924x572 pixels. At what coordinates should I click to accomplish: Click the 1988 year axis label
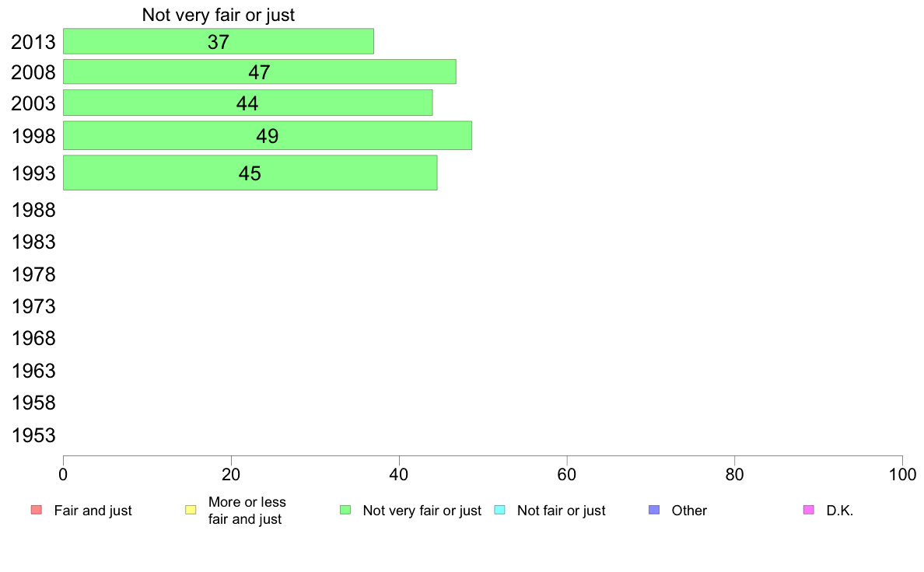point(33,211)
